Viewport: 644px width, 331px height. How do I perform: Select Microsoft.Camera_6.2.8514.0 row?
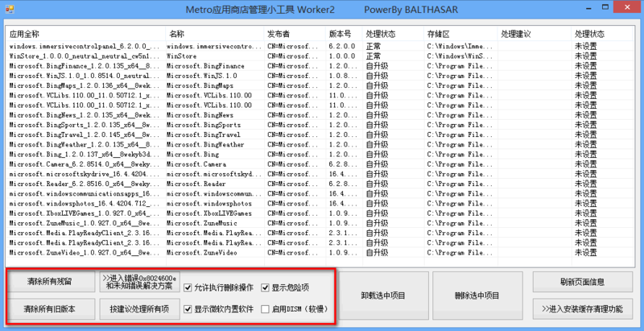pos(319,164)
